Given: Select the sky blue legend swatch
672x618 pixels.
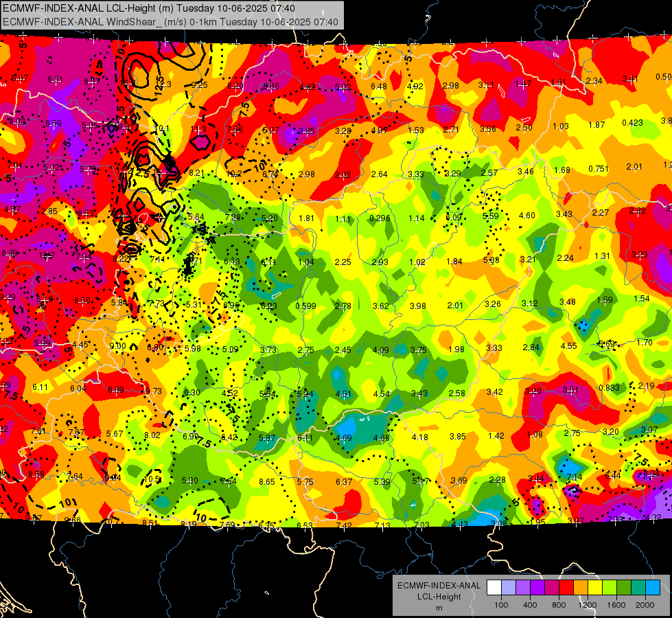Looking at the screenshot, I should [652, 588].
